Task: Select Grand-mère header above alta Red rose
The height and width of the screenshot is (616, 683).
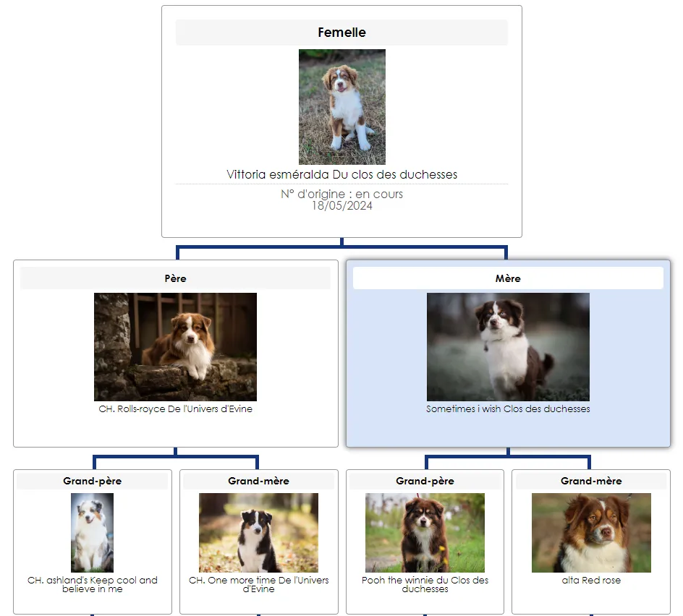Action: click(x=592, y=481)
